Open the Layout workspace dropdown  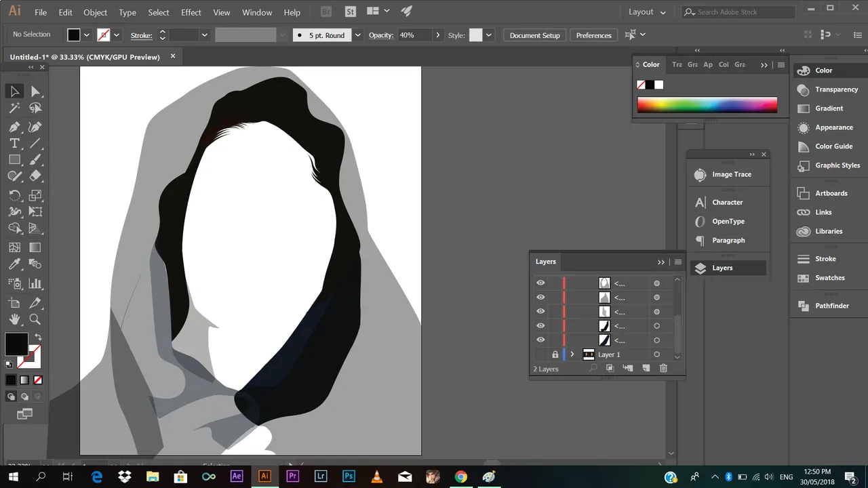(648, 12)
